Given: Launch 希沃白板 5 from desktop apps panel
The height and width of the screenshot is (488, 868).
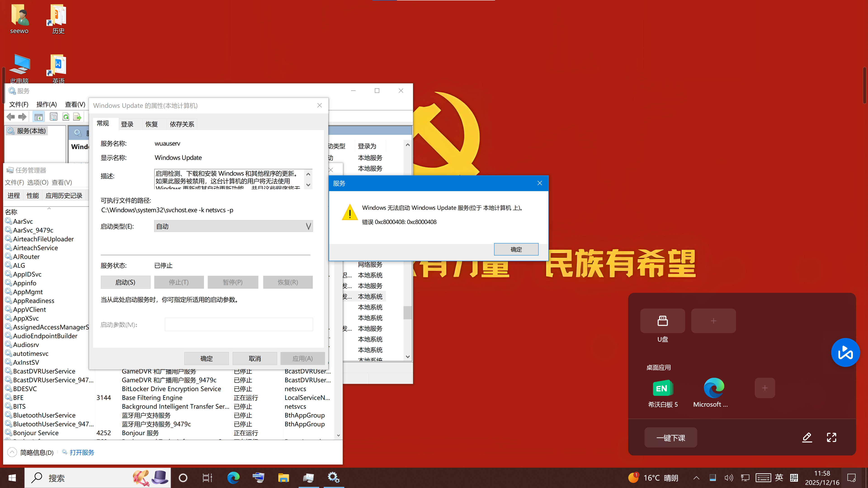Looking at the screenshot, I should [x=663, y=393].
